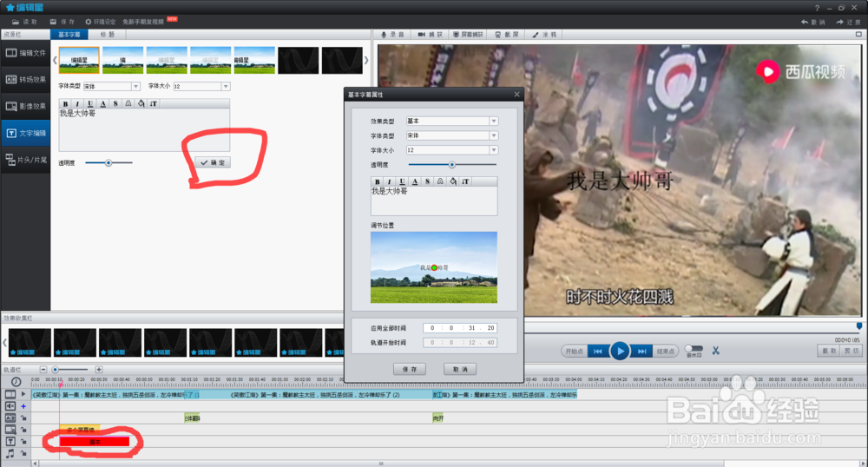Viewport: 868px width, 467px height.
Task: Switch to 标题 tab
Action: coord(108,35)
